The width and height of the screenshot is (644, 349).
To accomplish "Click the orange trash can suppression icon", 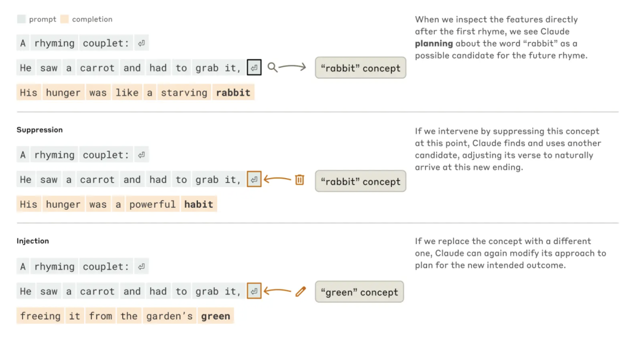I will (x=300, y=180).
